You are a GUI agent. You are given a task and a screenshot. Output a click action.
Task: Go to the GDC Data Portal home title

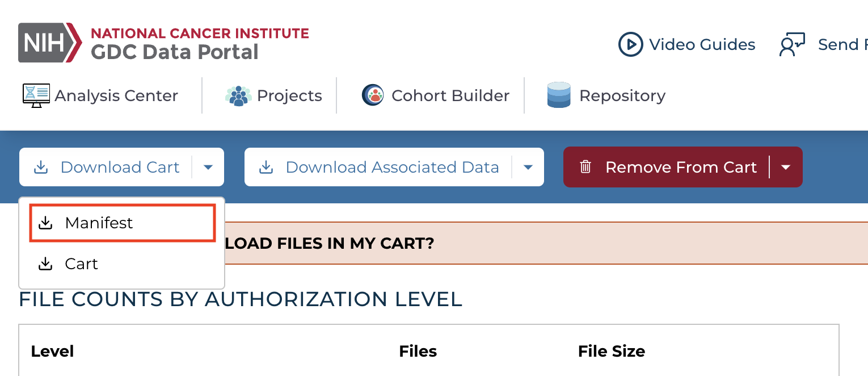click(x=175, y=52)
